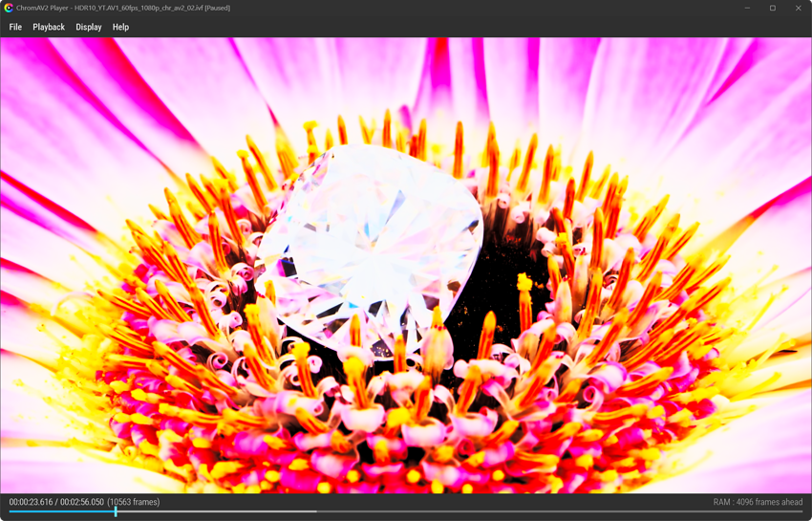Click the window title showing the filename
This screenshot has width=812, height=521.
pos(123,8)
